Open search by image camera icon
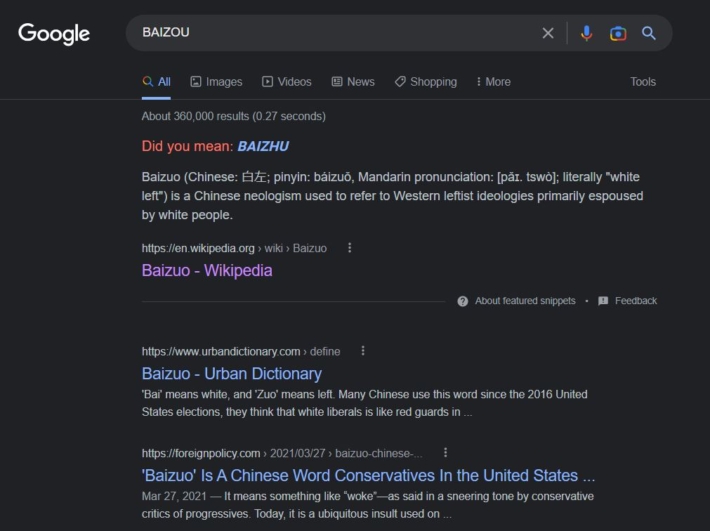The width and height of the screenshot is (710, 531). click(618, 33)
